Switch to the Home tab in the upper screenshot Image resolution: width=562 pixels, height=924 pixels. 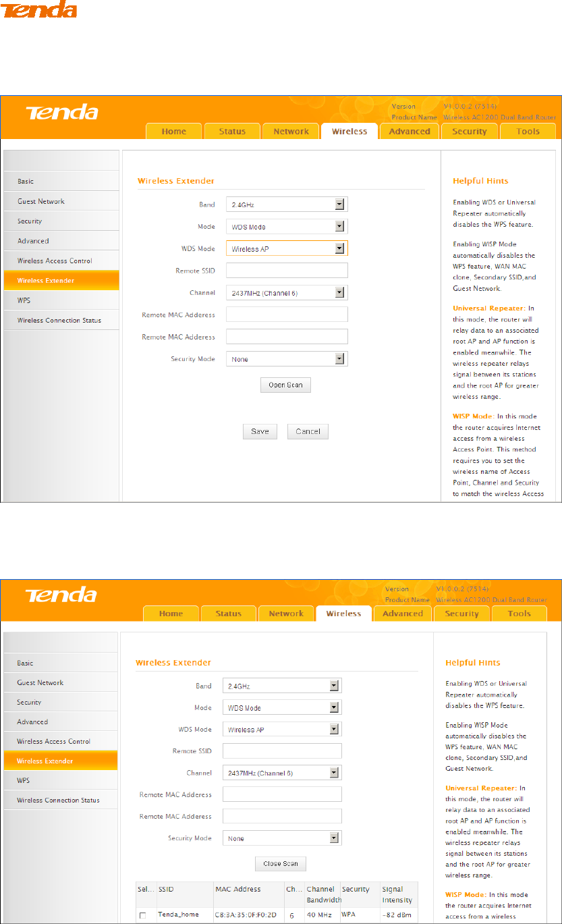pos(173,132)
